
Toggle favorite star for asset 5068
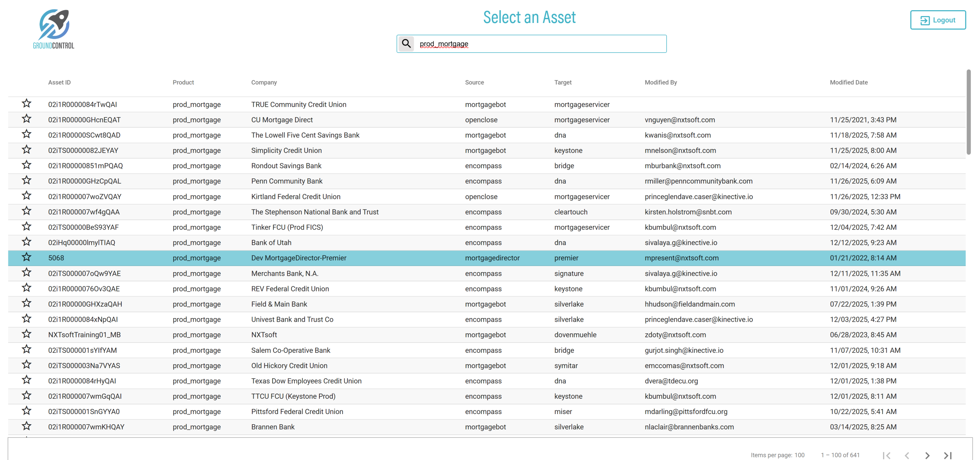(26, 258)
